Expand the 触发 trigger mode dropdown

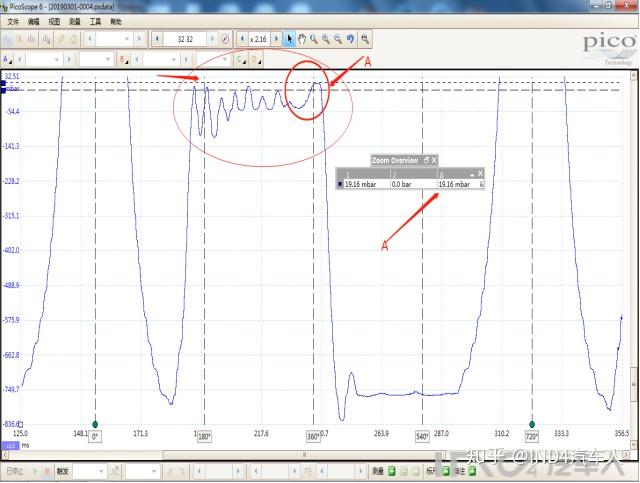(x=101, y=472)
